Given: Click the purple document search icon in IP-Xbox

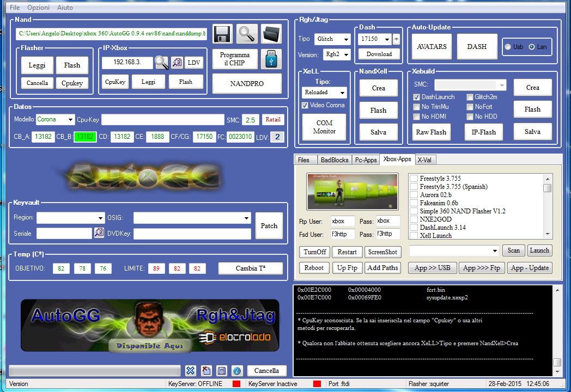Looking at the screenshot, I should coord(177,63).
